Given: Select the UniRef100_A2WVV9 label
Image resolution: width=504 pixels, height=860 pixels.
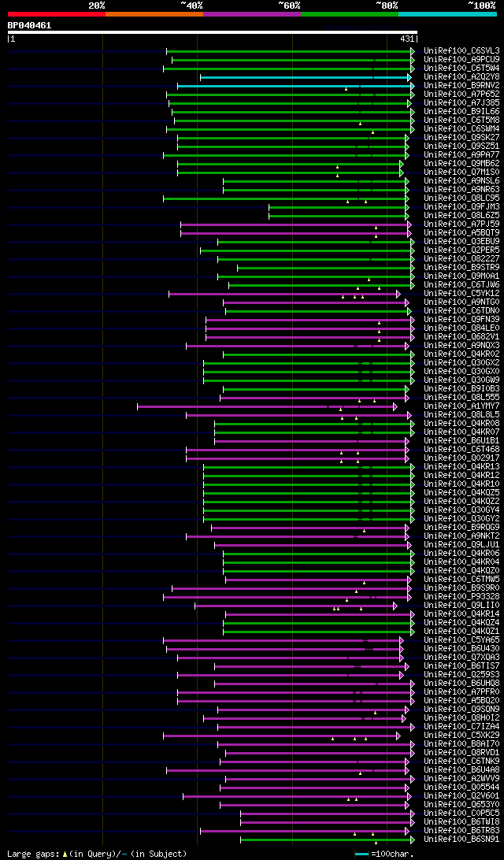Looking at the screenshot, I should click(461, 779).
